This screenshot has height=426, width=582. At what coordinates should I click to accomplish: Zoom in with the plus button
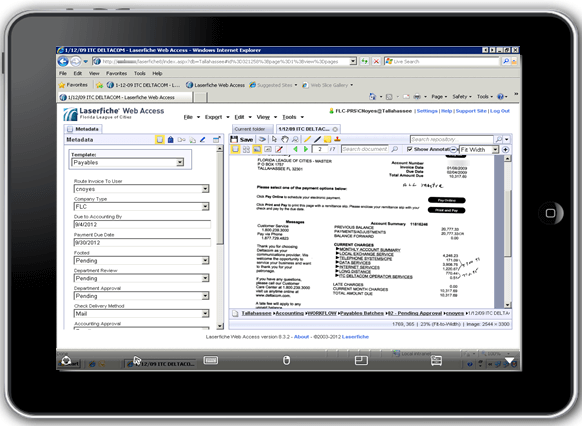coord(506,150)
